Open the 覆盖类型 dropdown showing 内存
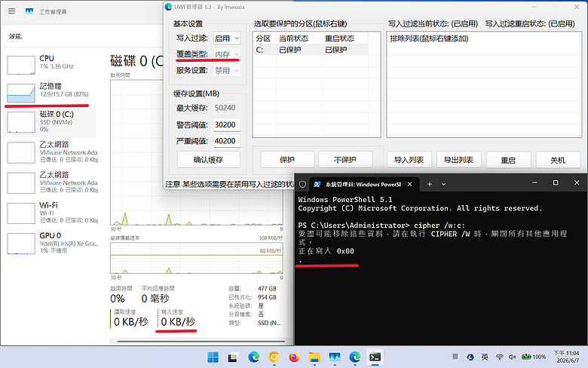The height and width of the screenshot is (368, 588). 227,54
